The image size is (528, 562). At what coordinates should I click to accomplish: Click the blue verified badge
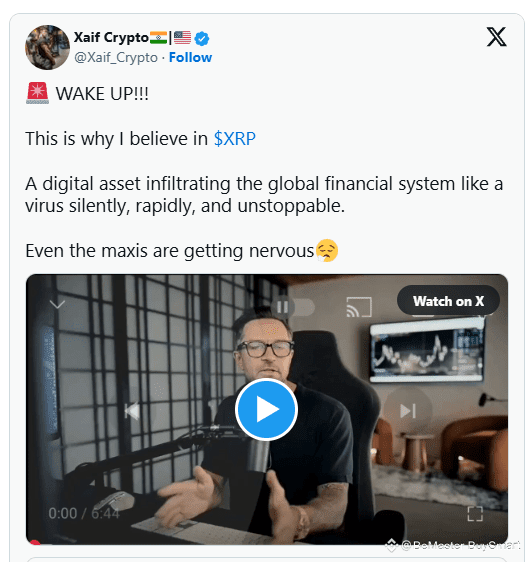pos(202,38)
